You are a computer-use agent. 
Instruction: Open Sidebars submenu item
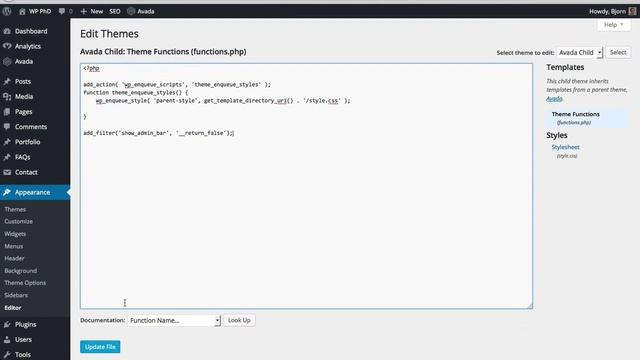tap(16, 295)
